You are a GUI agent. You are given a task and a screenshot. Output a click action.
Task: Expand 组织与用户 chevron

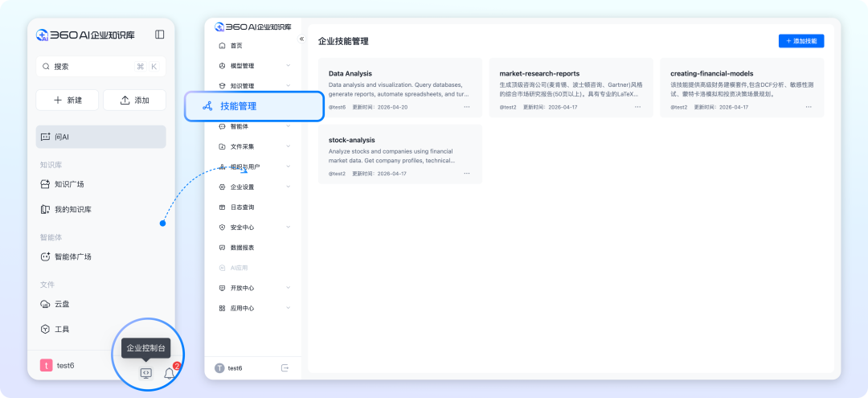coord(289,166)
